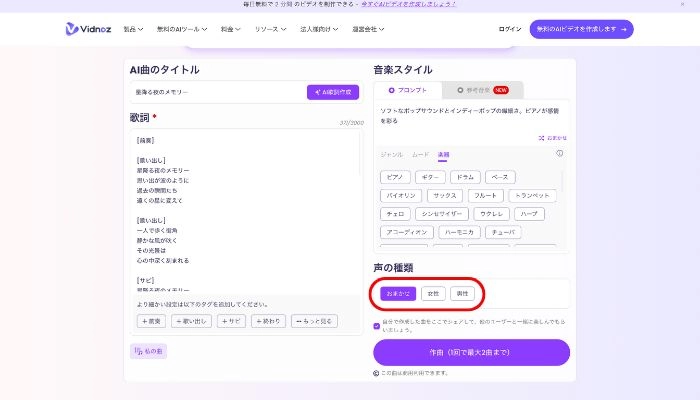Close the top announcement banner

click(x=682, y=4)
